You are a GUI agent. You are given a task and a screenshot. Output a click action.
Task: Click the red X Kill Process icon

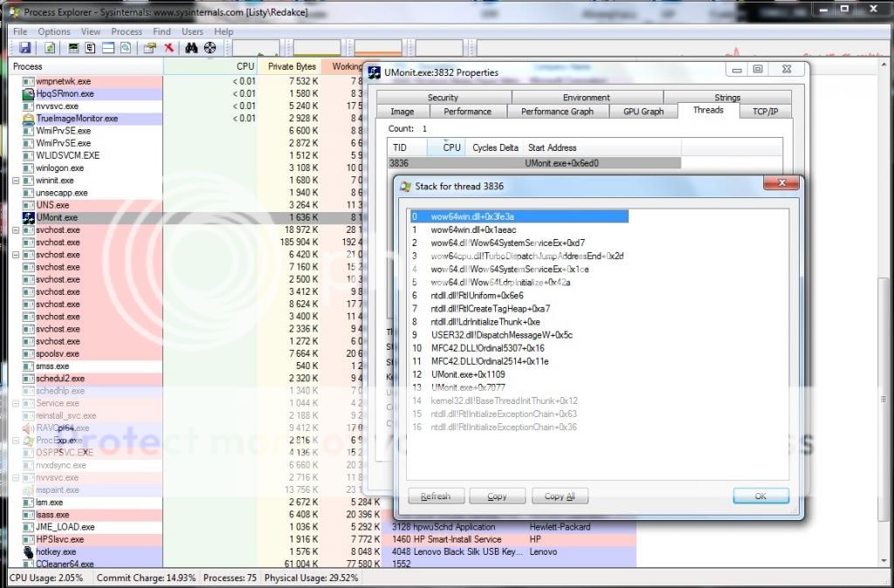pyautogui.click(x=168, y=48)
